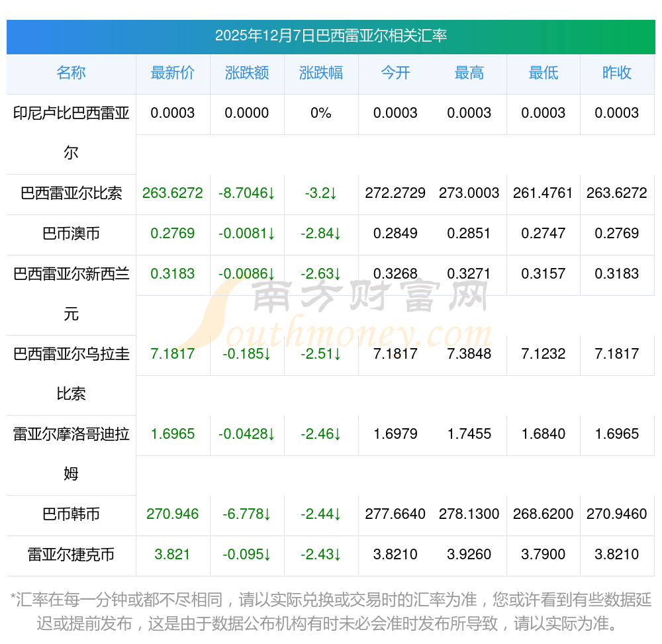Click the percentage -2.43↓

pos(321,555)
